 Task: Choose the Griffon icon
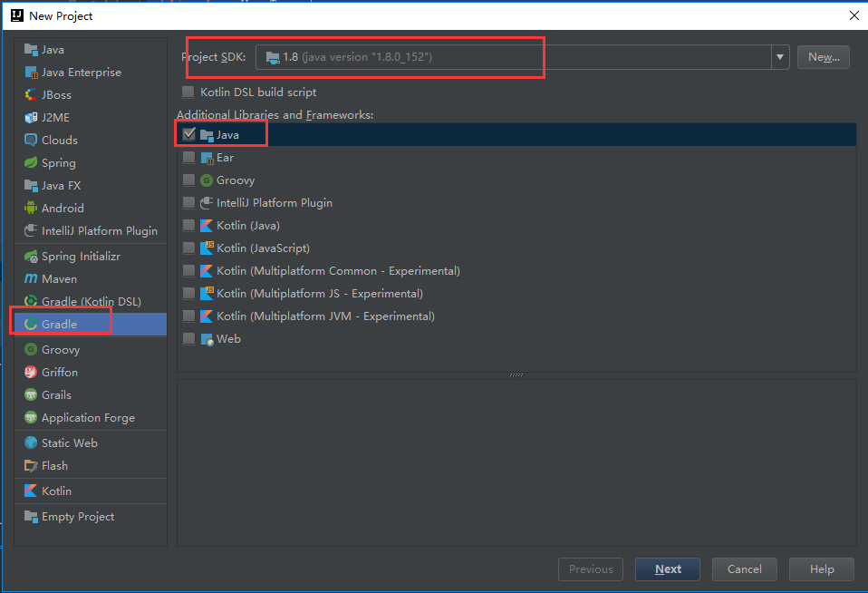[31, 373]
